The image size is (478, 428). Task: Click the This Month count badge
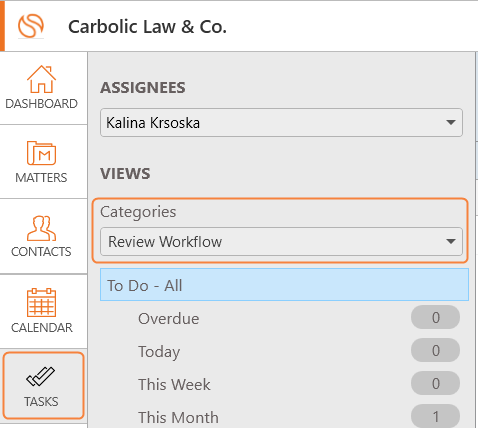(435, 416)
